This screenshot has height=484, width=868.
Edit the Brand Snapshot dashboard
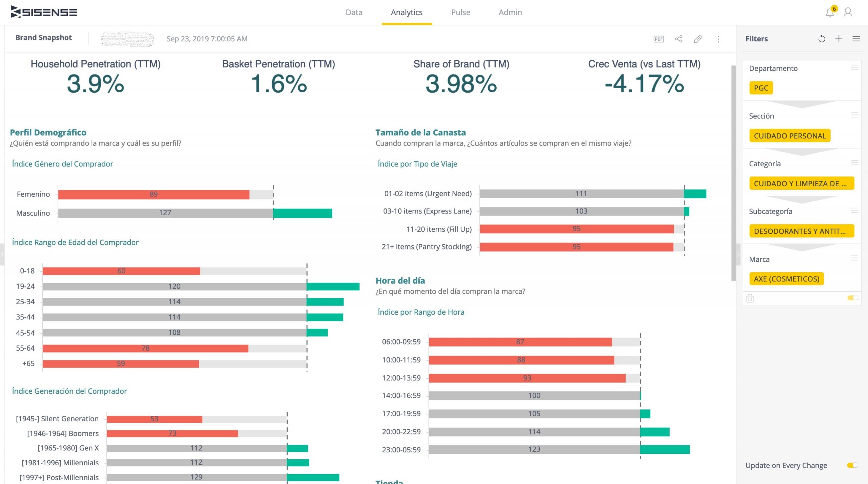pos(698,39)
